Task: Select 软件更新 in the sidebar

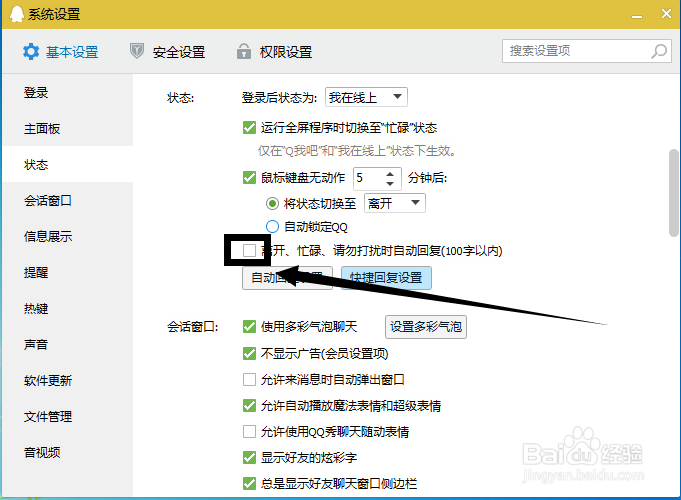Action: pyautogui.click(x=67, y=381)
